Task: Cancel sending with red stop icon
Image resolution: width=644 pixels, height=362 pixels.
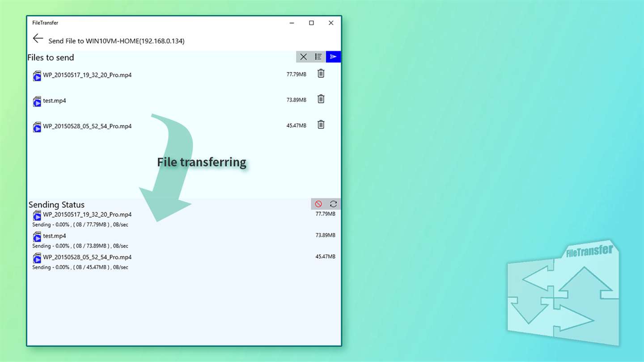Action: (318, 204)
